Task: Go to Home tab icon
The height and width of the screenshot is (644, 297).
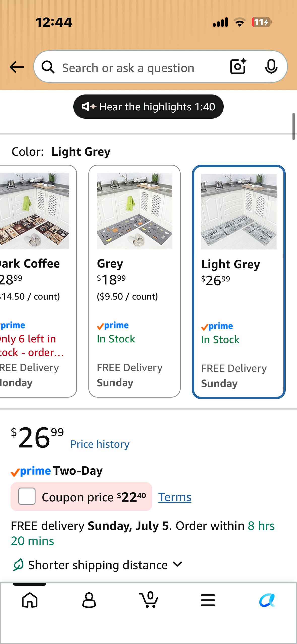Action: [30, 600]
